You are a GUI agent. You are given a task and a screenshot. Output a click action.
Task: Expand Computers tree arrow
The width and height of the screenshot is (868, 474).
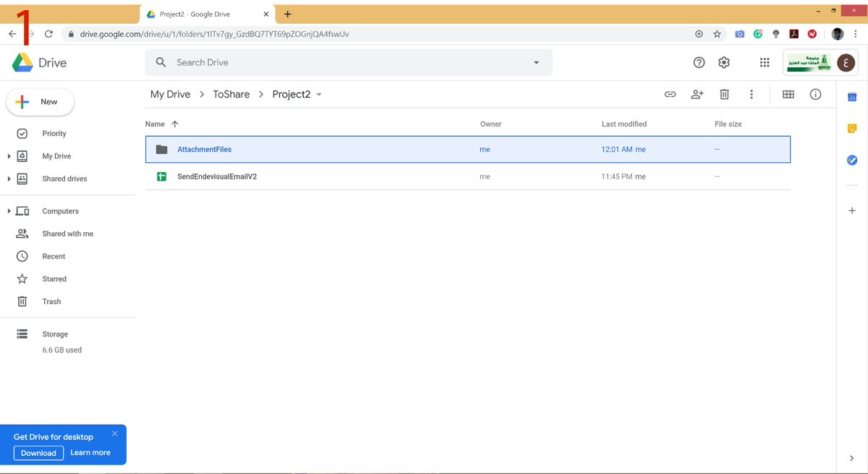pyautogui.click(x=9, y=211)
